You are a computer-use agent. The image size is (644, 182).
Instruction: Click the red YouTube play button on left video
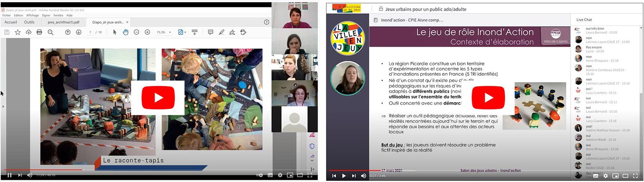[x=158, y=98]
